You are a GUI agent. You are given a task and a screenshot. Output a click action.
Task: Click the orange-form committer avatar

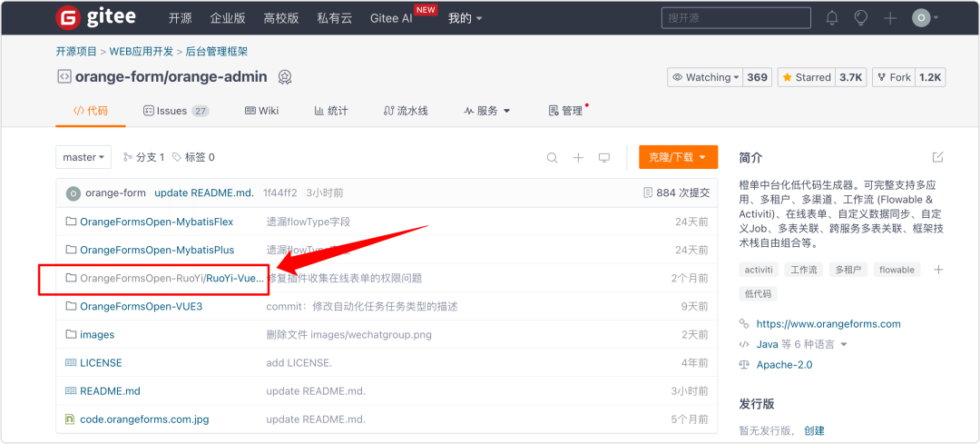[x=73, y=192]
